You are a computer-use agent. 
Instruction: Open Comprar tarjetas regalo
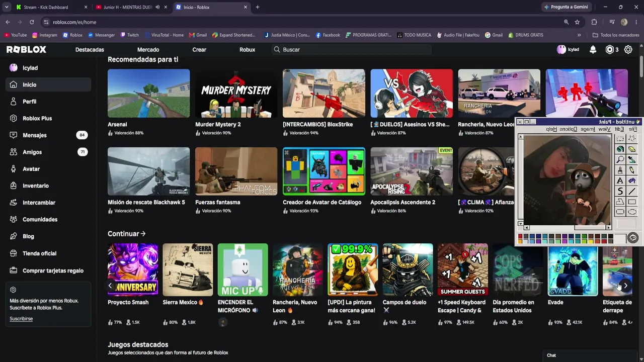point(48,270)
